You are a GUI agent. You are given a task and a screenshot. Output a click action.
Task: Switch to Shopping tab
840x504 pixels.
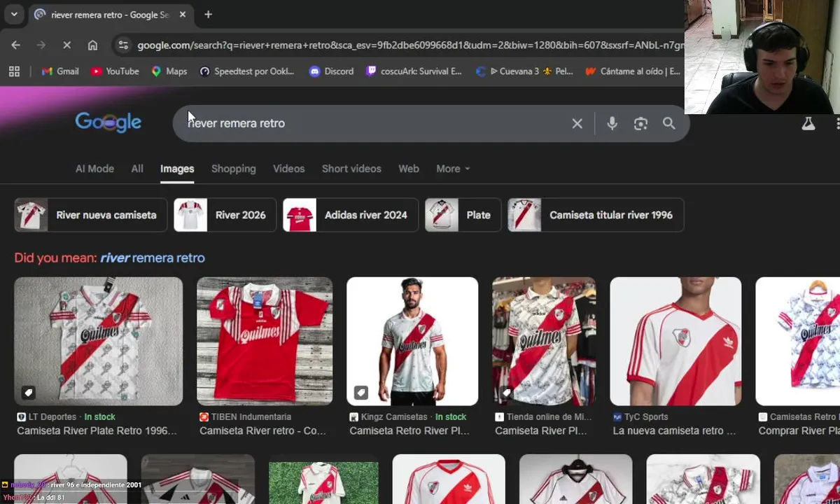(234, 169)
